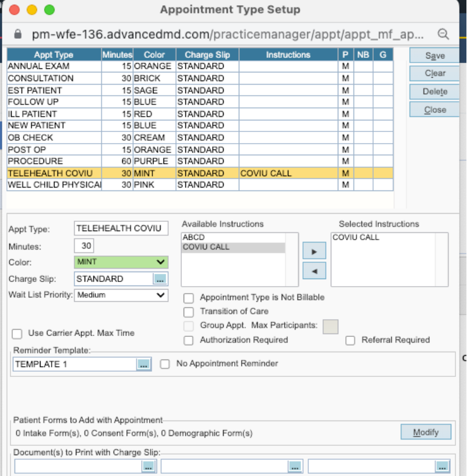Sort the grid by the Minutes column header
The width and height of the screenshot is (467, 476).
(x=117, y=54)
